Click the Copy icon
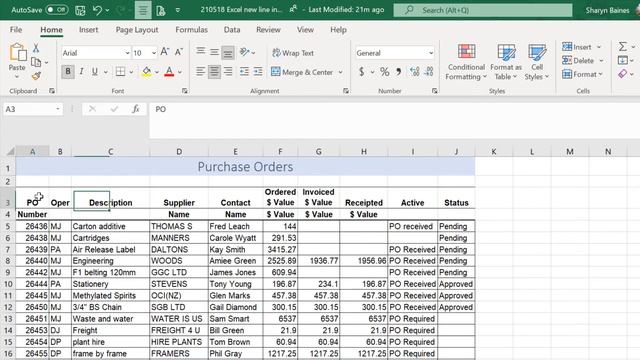640x360 pixels. tap(36, 62)
